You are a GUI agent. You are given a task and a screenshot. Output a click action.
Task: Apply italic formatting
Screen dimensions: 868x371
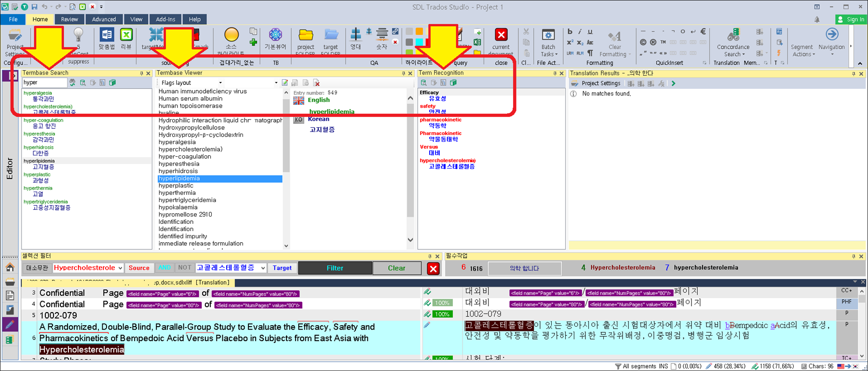click(x=580, y=32)
